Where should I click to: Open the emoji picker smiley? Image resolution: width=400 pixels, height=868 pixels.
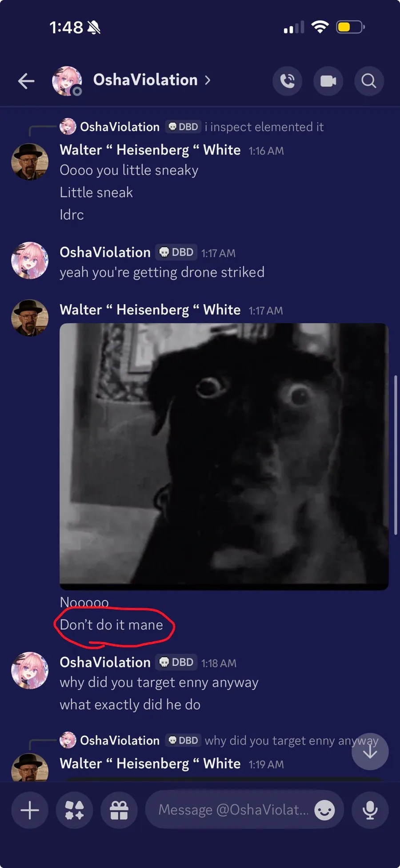pyautogui.click(x=324, y=810)
